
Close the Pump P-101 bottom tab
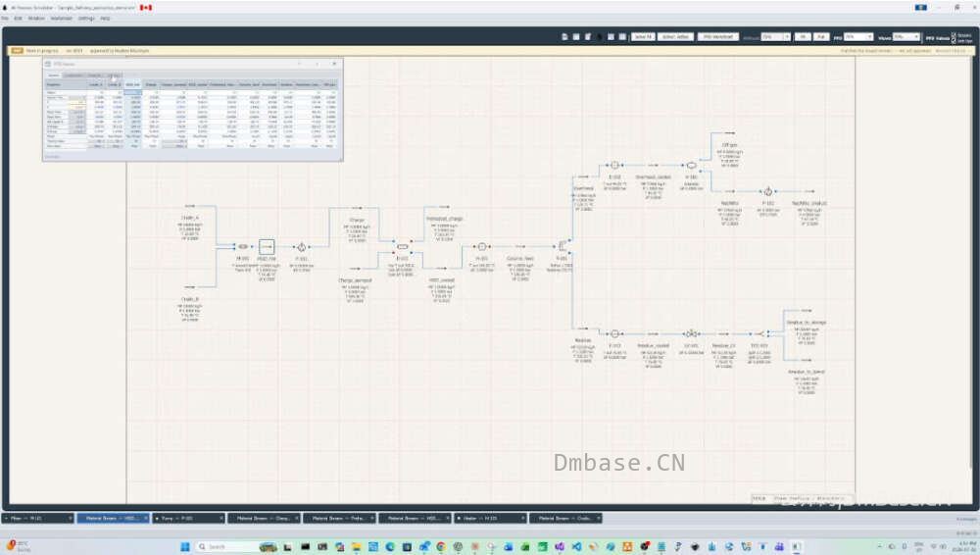click(x=221, y=518)
